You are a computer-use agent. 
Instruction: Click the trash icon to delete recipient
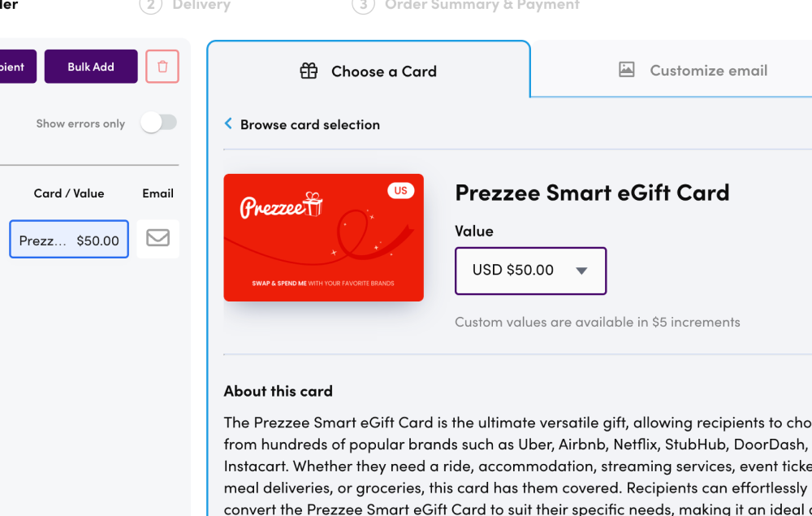[162, 67]
